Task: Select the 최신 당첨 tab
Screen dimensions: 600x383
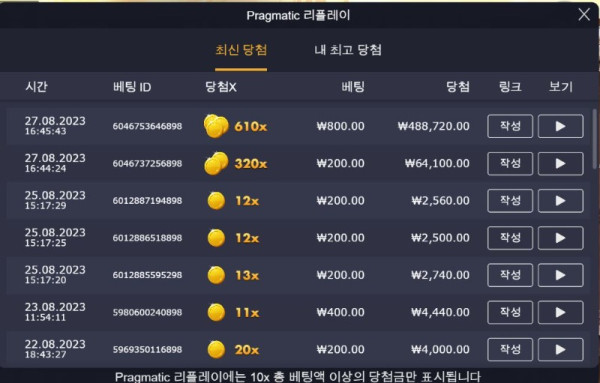Action: (x=241, y=50)
